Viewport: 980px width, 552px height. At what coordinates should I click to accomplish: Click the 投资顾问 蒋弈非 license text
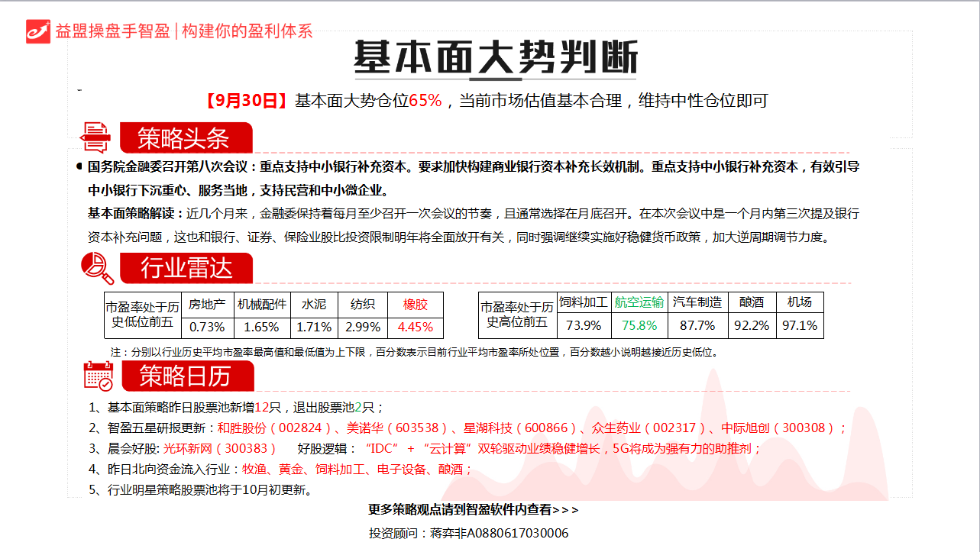pos(468,533)
